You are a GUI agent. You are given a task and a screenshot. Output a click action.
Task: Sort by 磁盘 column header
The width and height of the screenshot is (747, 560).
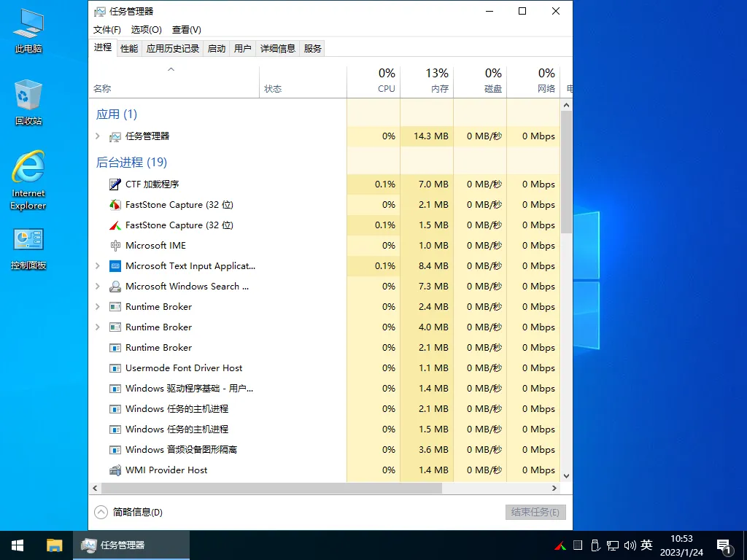tap(480, 82)
